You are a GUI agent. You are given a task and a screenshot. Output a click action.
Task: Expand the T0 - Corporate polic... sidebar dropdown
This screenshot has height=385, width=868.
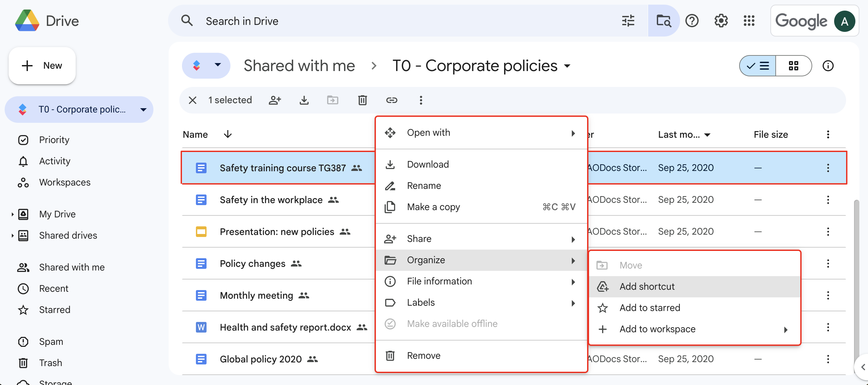(x=143, y=110)
